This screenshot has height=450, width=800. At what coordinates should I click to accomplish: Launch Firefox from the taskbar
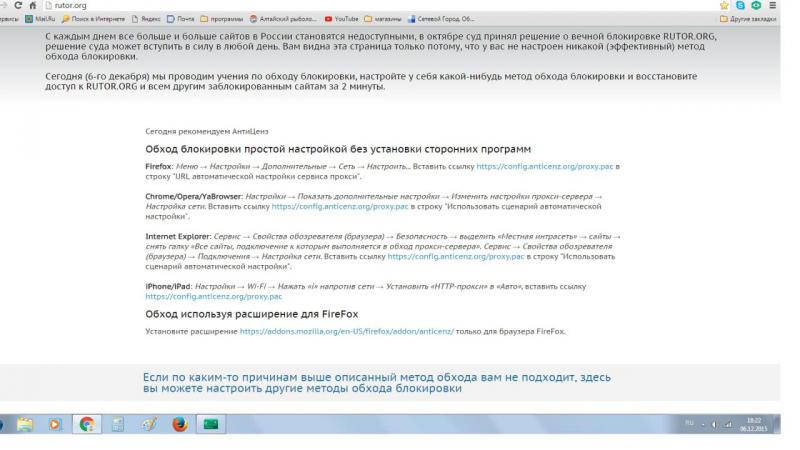(x=180, y=424)
